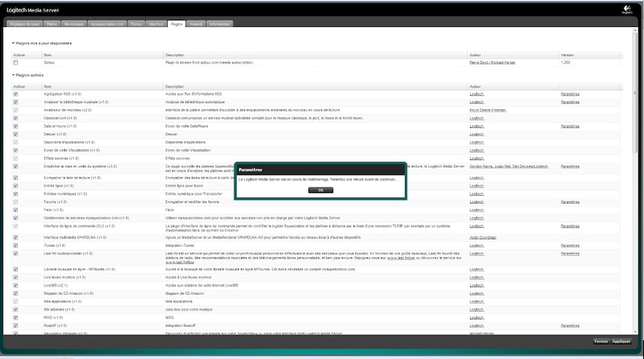This screenshot has width=644, height=359.
Task: Click the Appliquer button
Action: click(622, 341)
